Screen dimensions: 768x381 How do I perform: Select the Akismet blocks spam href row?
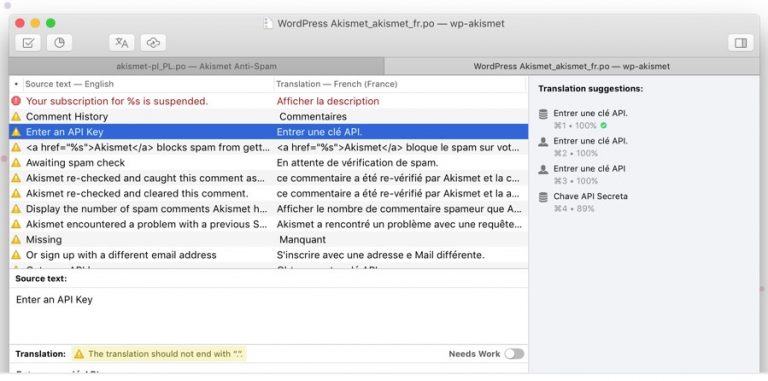[268, 147]
